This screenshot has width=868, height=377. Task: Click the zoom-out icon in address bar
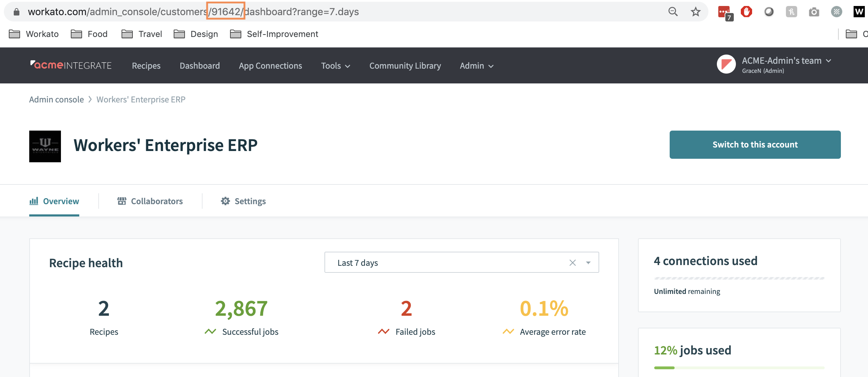point(673,12)
